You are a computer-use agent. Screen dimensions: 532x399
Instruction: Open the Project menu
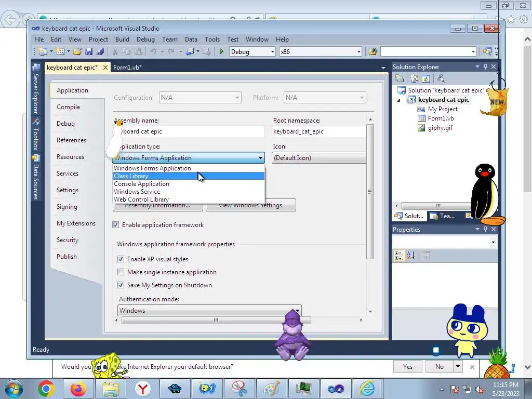pos(98,39)
